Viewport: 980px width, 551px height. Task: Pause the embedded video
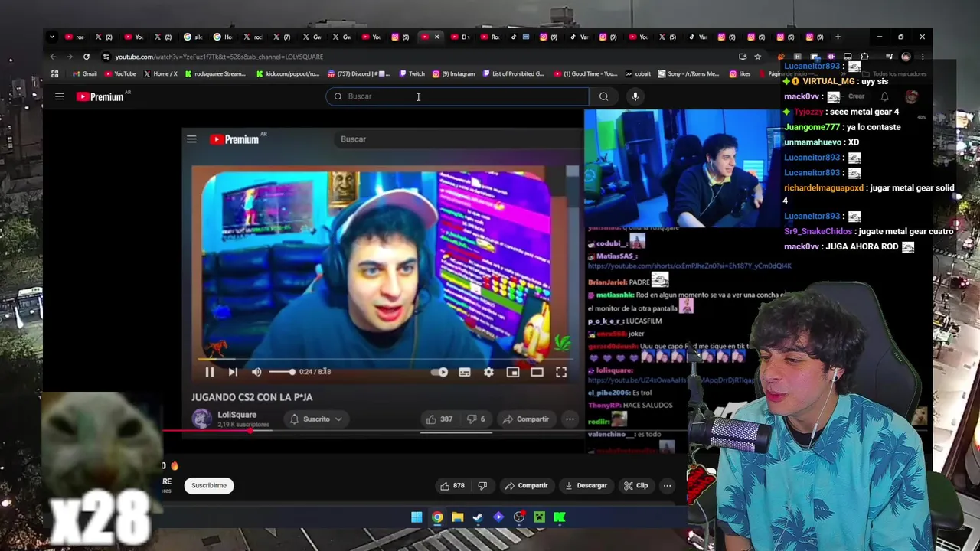coord(209,372)
